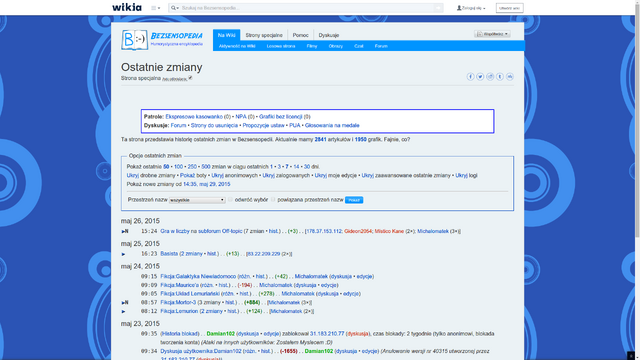Open Fikcja:Maurice'a article link
Image resolution: width=640 pixels, height=360 pixels.
click(x=180, y=285)
